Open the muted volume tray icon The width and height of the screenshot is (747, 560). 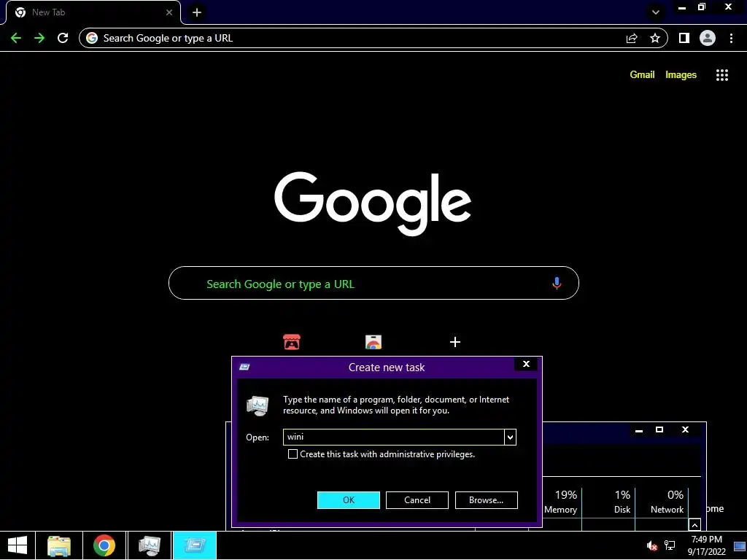click(x=651, y=545)
